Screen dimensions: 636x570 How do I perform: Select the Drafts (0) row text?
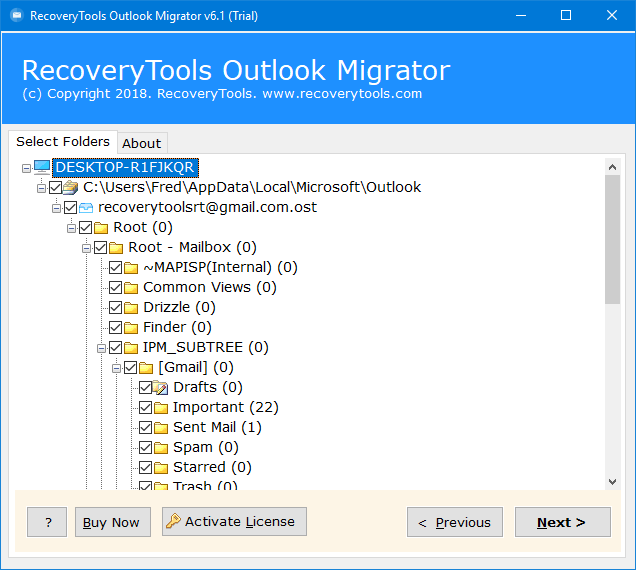coord(208,387)
